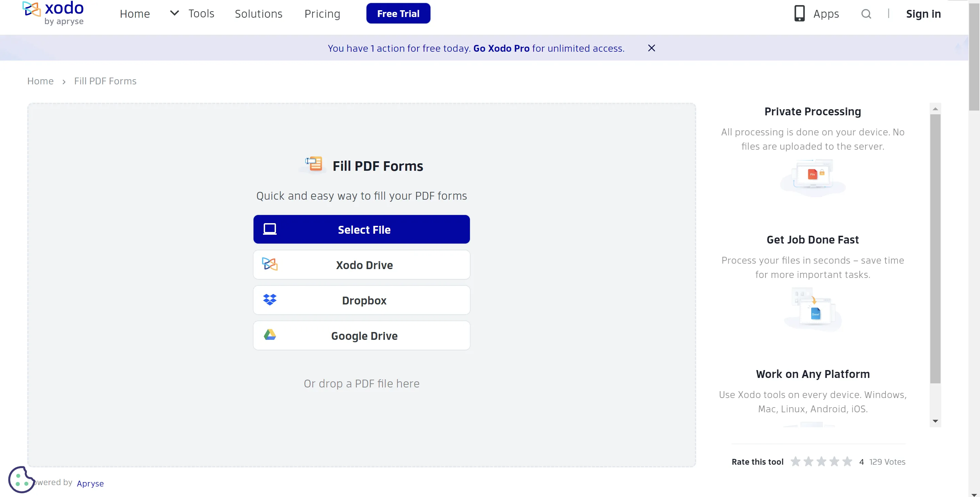Click the Select File computer icon

(270, 230)
